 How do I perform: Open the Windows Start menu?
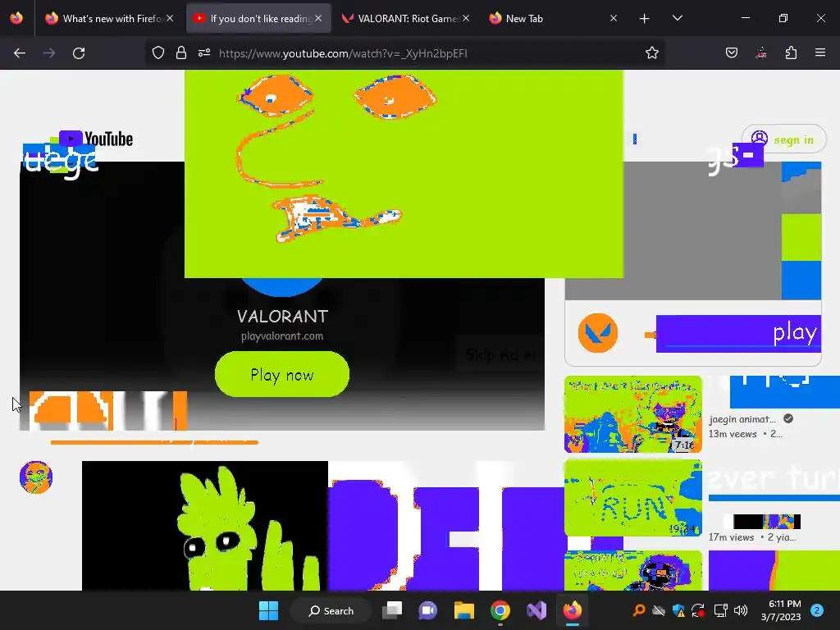coord(268,610)
